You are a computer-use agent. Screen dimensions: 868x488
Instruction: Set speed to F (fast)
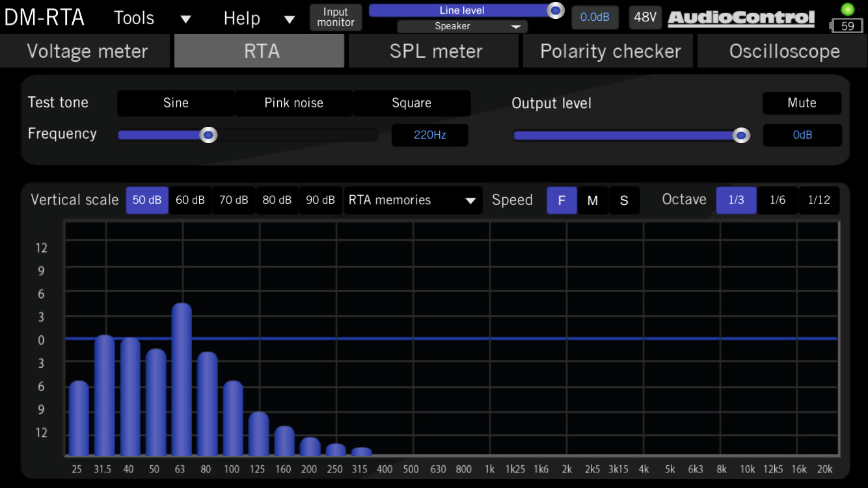pos(562,200)
